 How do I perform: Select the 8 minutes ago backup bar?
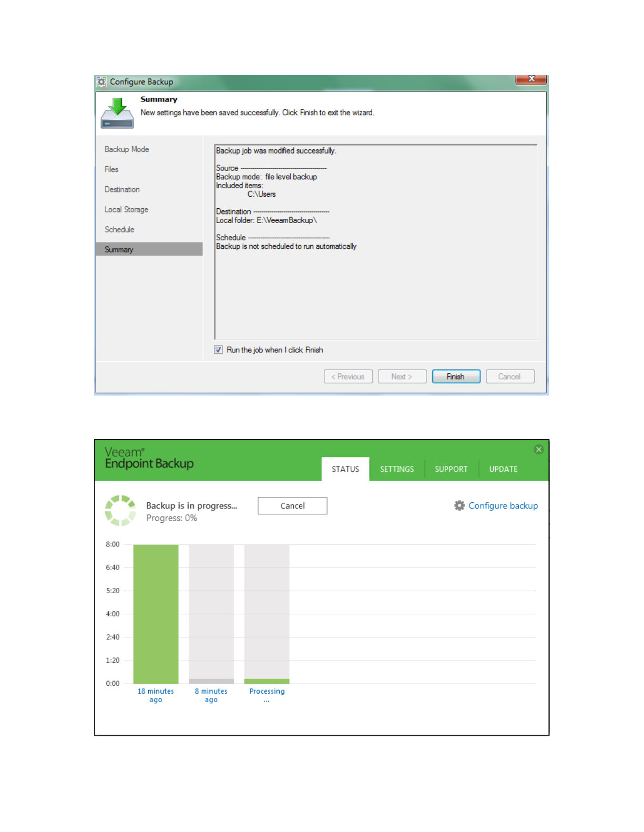(211, 614)
